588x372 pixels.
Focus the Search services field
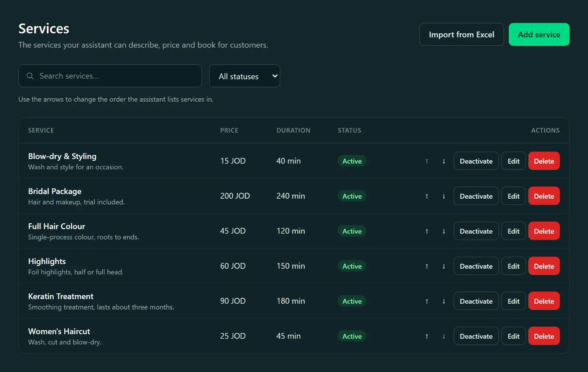[x=110, y=76]
